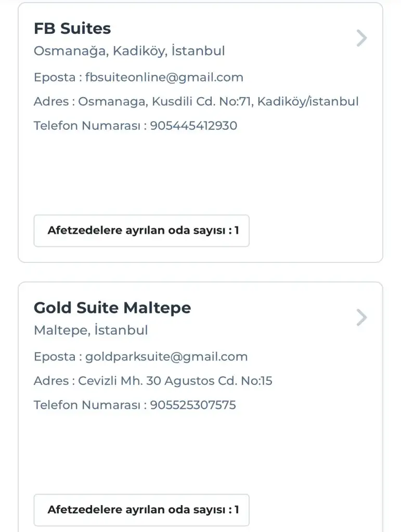Click the FB Suites title
Image resolution: width=401 pixels, height=532 pixels.
click(72, 29)
